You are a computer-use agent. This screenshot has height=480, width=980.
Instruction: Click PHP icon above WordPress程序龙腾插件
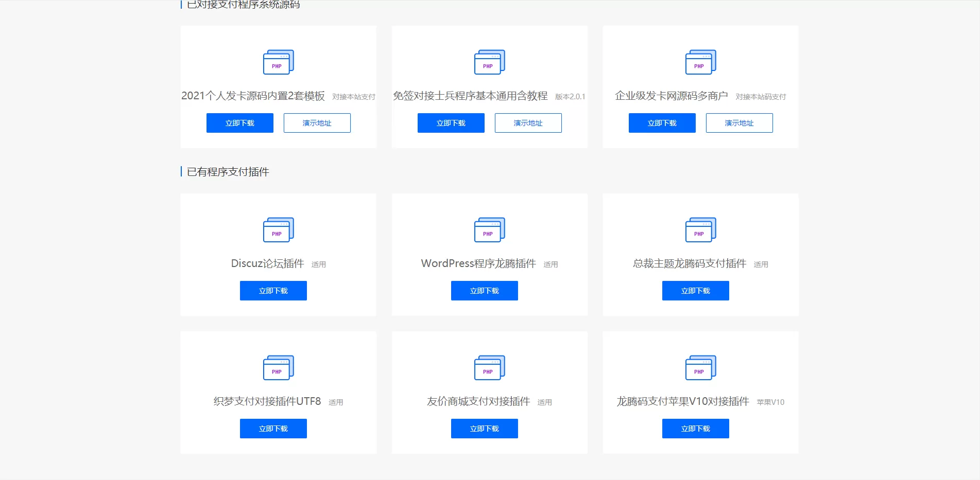click(x=489, y=230)
